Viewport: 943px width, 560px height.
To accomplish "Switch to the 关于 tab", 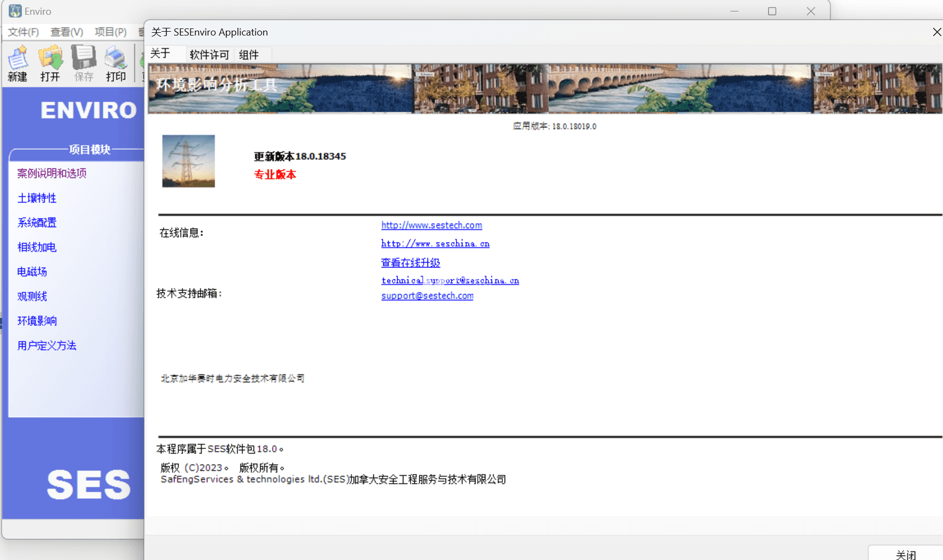I will (161, 54).
